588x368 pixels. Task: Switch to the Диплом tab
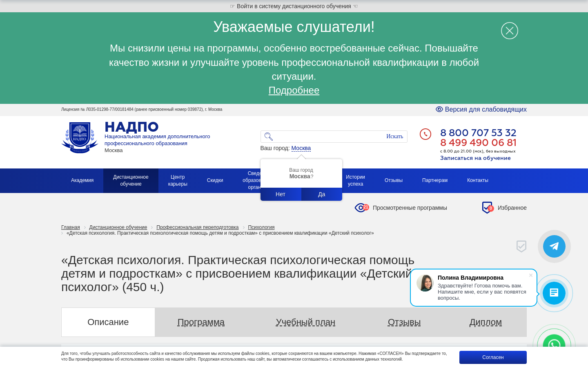click(486, 322)
